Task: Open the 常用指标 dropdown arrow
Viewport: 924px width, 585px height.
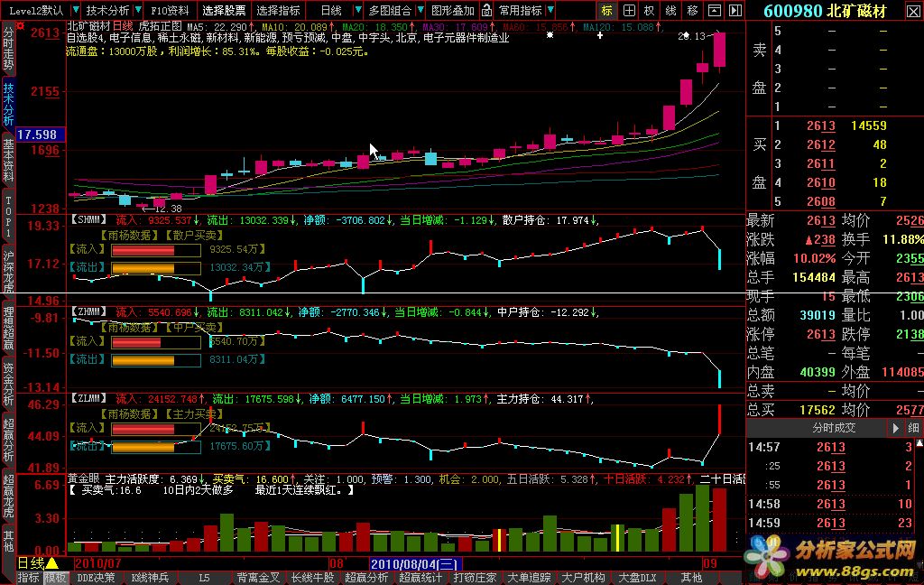Action: click(x=550, y=10)
